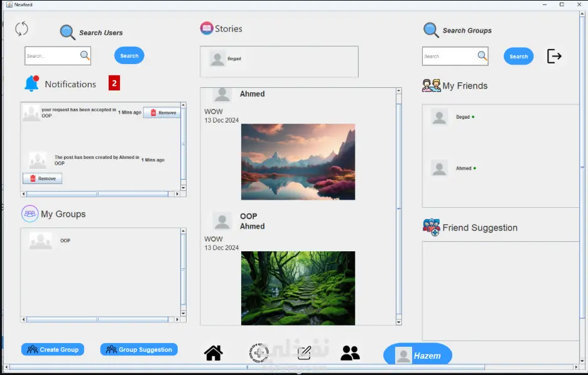
Task: Click notifications horizontal scroll left arrow
Action: tap(24, 194)
